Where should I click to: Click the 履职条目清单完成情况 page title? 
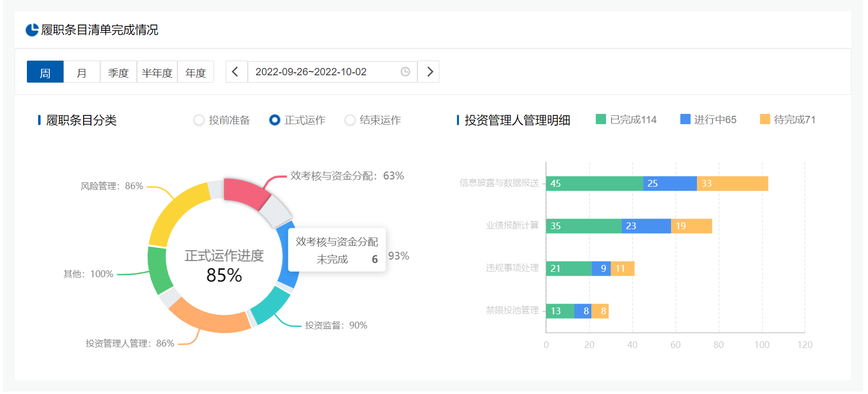click(100, 30)
